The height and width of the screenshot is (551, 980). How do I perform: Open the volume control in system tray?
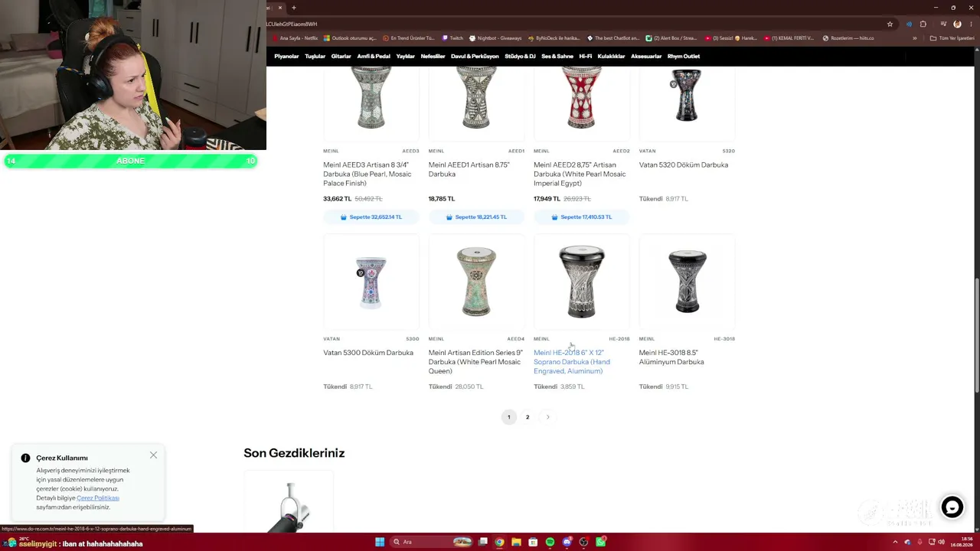[941, 542]
